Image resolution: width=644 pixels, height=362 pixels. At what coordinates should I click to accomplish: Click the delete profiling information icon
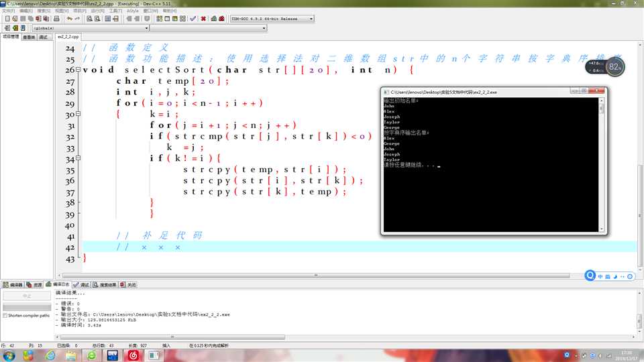(222, 19)
